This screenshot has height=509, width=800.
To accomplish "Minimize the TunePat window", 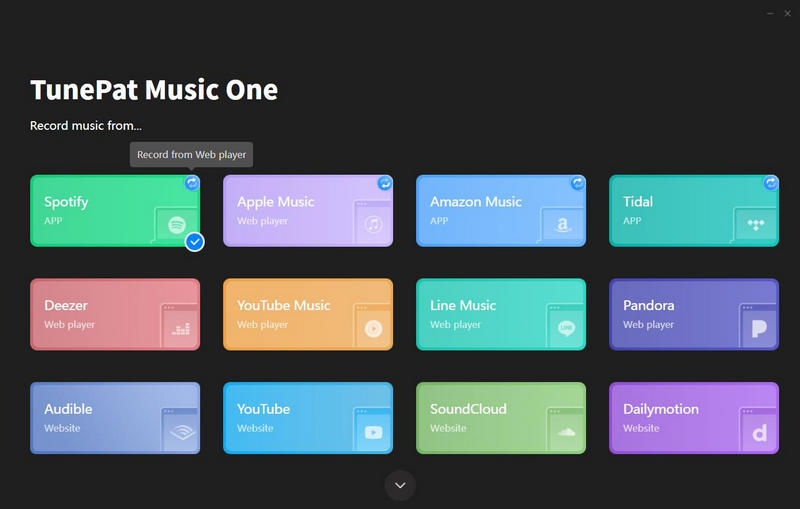I will coord(770,14).
